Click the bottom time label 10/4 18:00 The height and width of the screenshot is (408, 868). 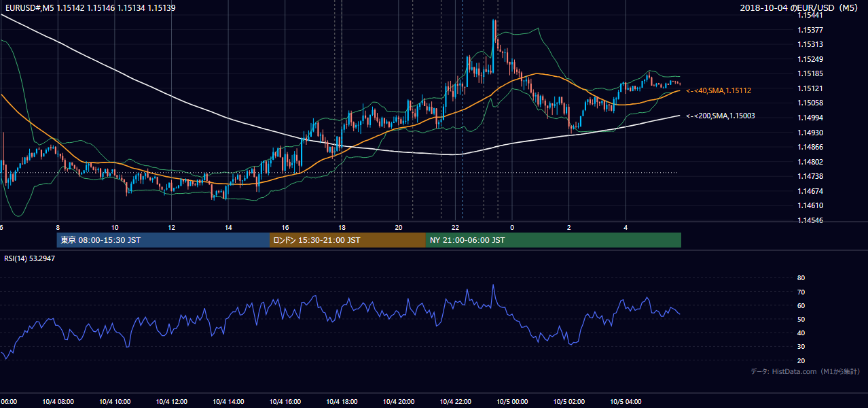342,402
